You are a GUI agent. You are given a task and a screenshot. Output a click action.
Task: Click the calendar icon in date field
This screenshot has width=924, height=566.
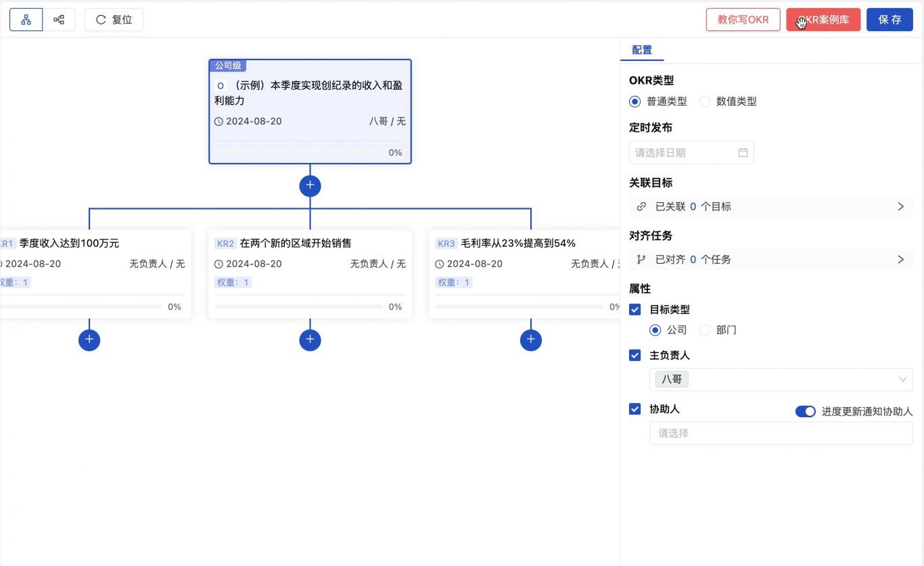(x=743, y=153)
